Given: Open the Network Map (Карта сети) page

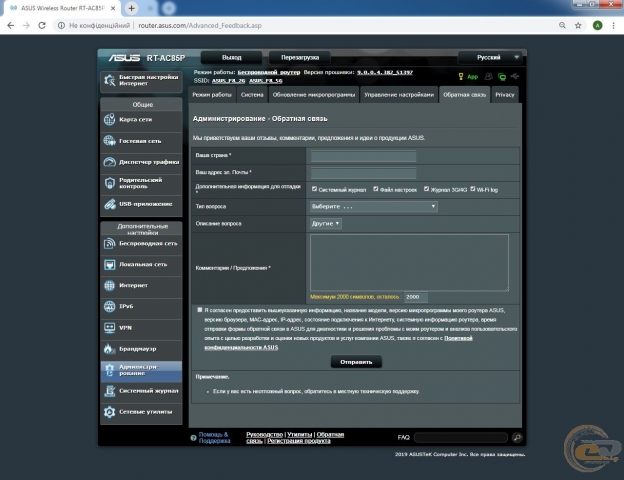Looking at the screenshot, I should 141,120.
